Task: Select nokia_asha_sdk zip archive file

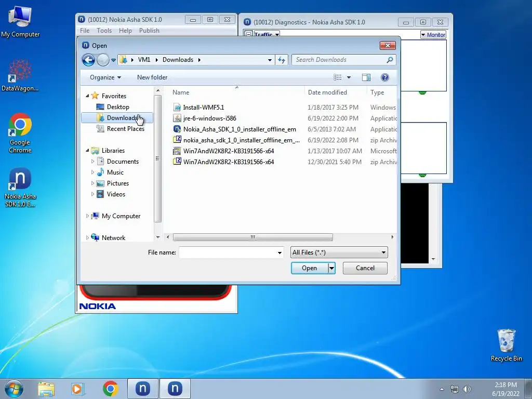Action: 241,140
